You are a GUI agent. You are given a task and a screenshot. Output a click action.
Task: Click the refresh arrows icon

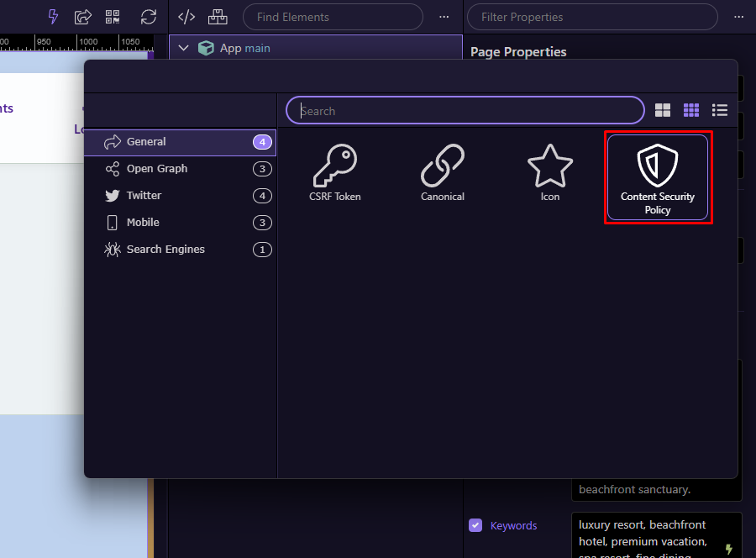tap(149, 17)
